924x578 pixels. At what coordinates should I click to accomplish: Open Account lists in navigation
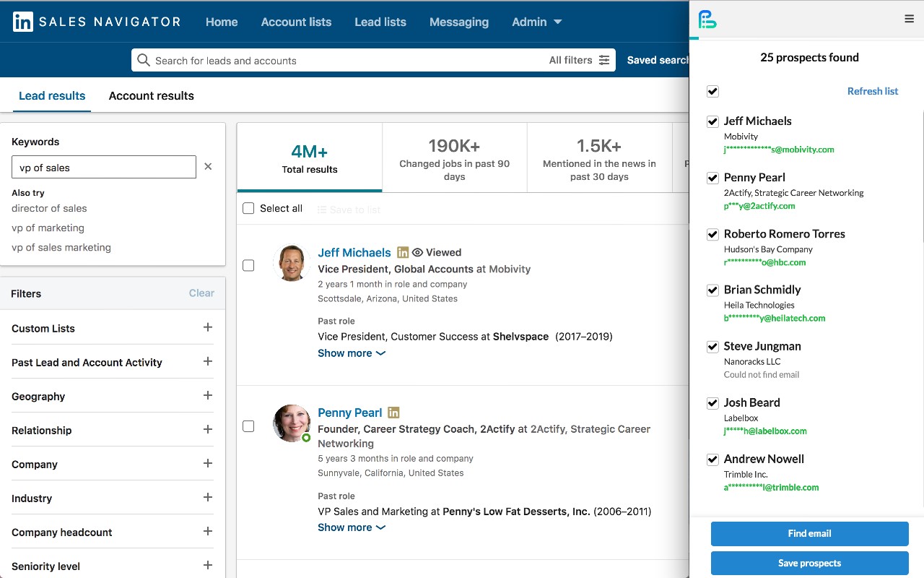click(x=296, y=22)
